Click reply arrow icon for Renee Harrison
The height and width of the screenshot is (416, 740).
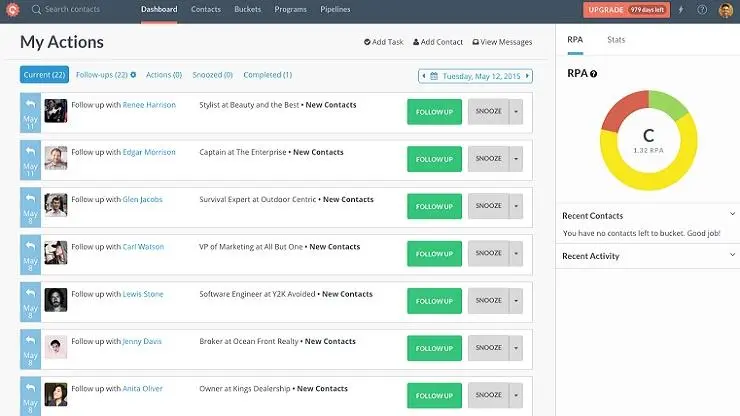(31, 104)
